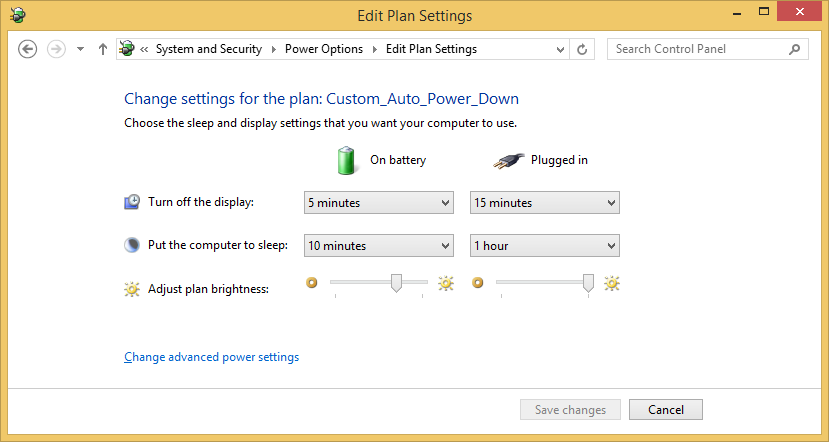This screenshot has width=829, height=442.
Task: Click the Back navigation arrow
Action: pos(28,49)
